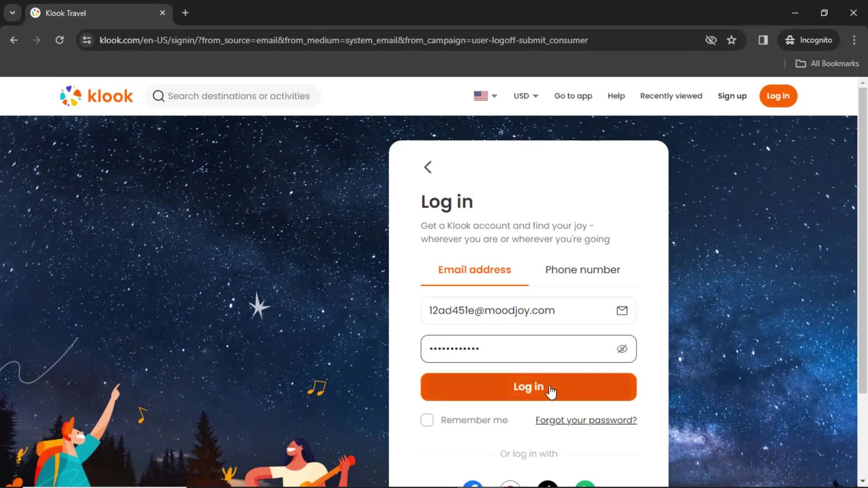Image resolution: width=868 pixels, height=488 pixels.
Task: Click the search bar icon
Action: (x=158, y=96)
